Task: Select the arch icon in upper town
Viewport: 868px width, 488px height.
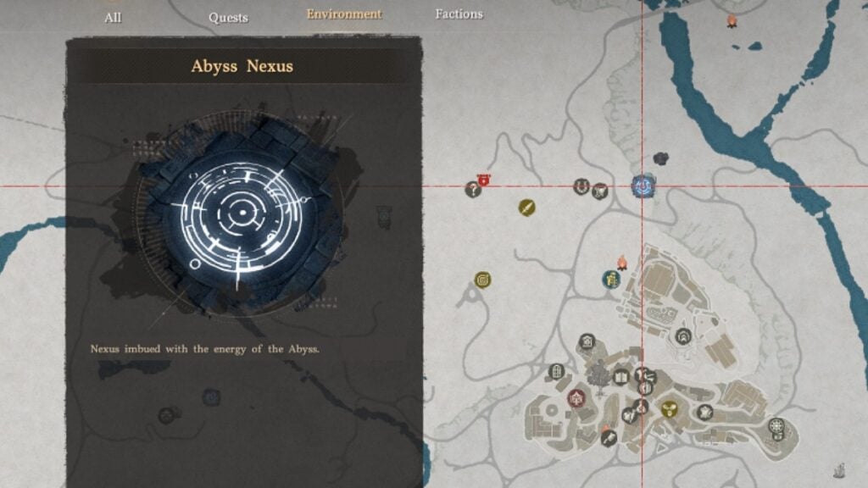Action: tap(683, 335)
